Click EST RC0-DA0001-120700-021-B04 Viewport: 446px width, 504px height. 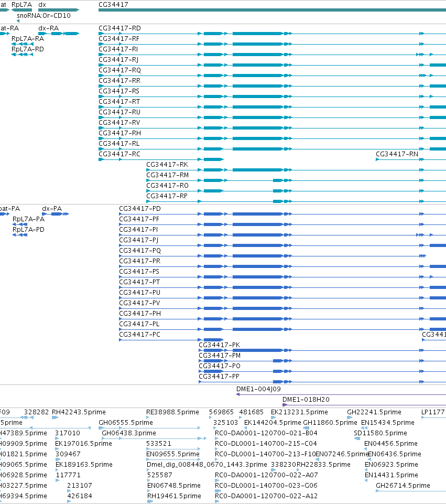coord(266,433)
